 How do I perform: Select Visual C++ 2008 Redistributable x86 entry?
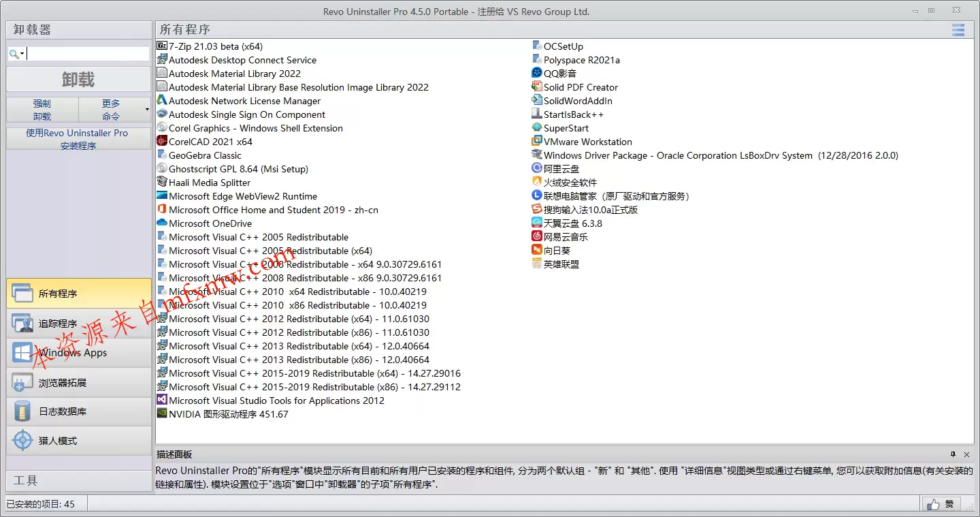tap(306, 278)
